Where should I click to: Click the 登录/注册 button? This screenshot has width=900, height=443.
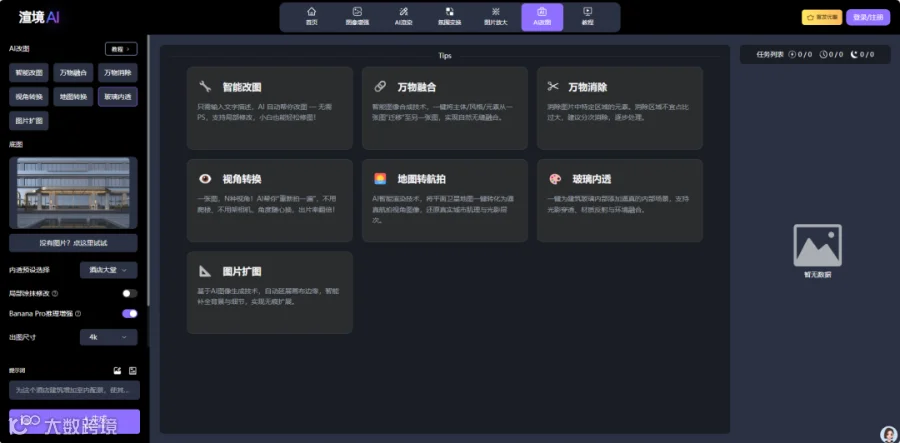868,17
